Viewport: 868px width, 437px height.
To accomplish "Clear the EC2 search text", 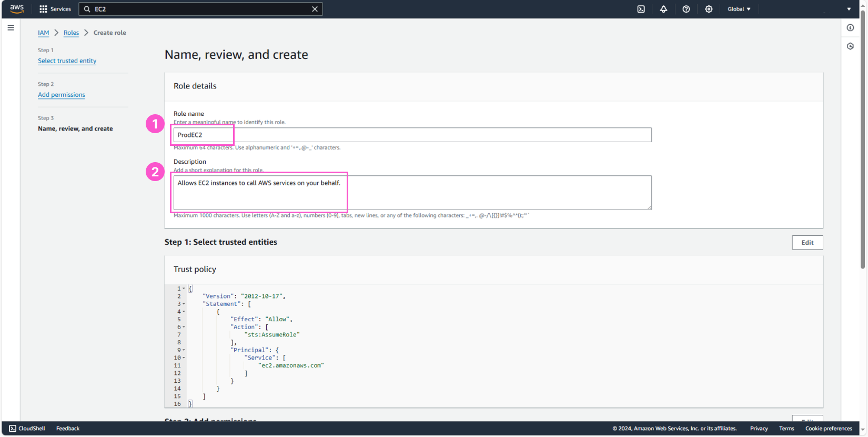I will [315, 9].
